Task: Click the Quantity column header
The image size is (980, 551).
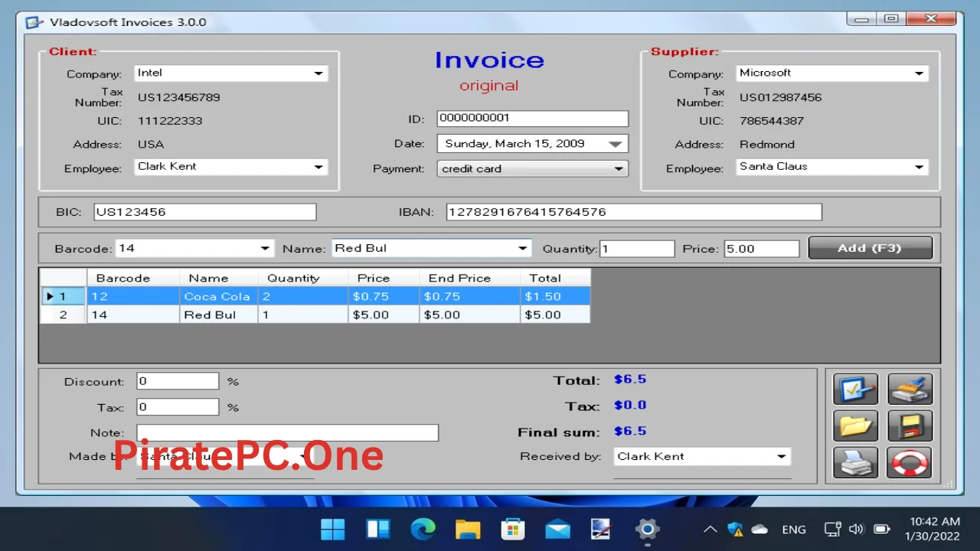Action: (x=302, y=278)
